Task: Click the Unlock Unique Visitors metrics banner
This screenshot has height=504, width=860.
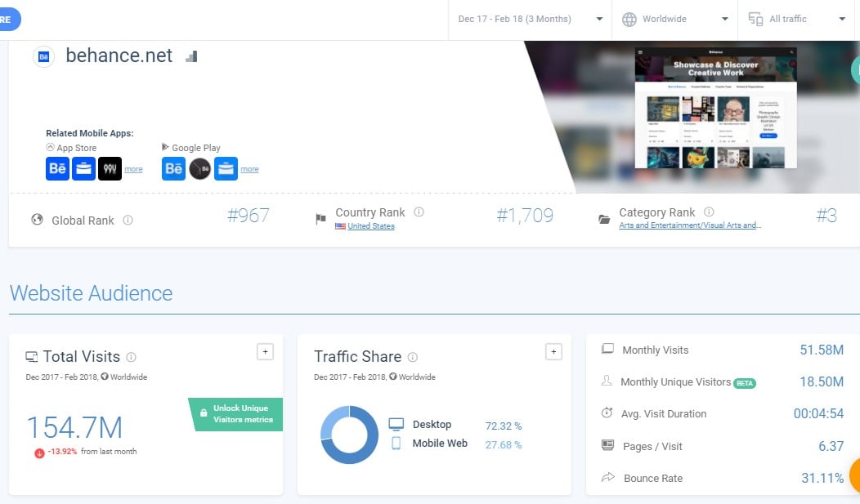Action: [236, 413]
